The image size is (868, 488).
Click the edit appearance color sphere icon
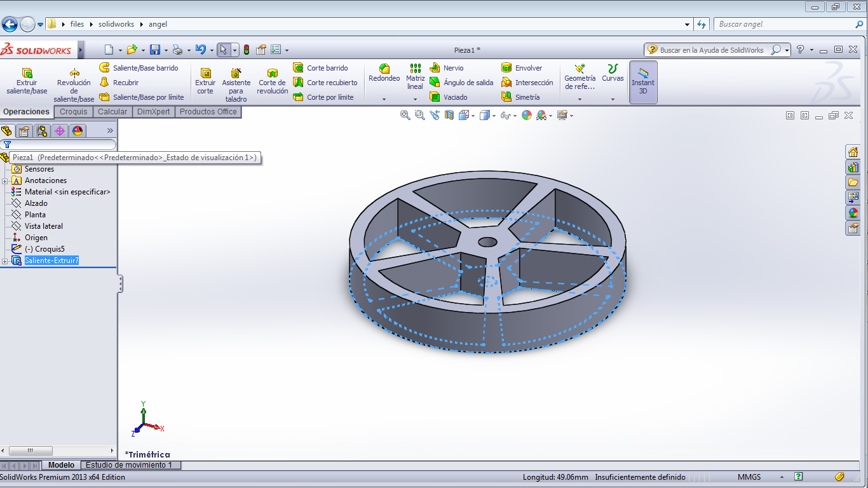click(x=526, y=115)
